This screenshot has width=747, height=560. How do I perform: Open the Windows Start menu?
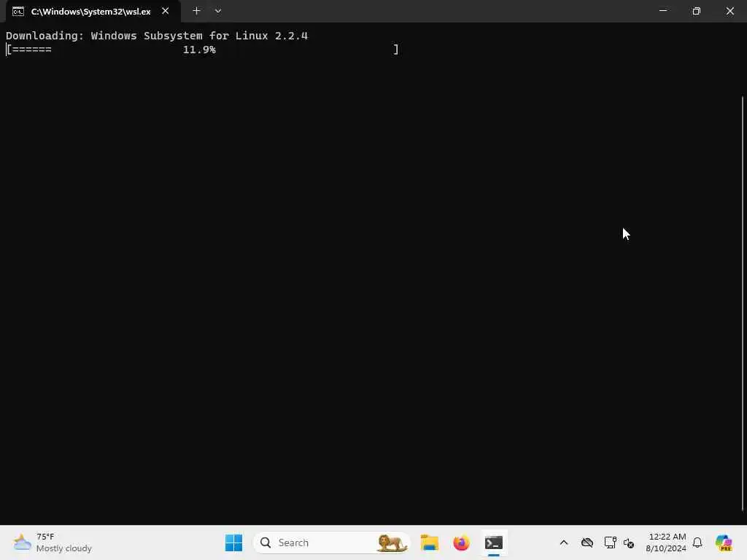[233, 542]
